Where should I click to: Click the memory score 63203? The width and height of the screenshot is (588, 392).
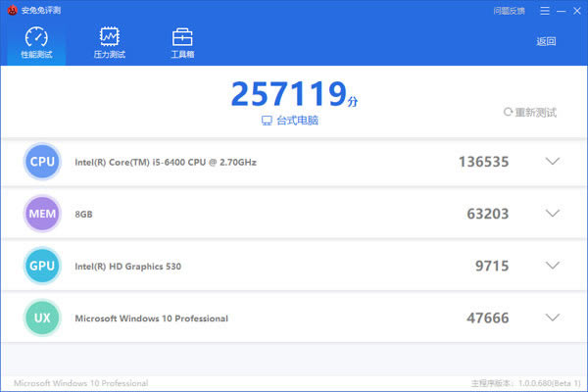pos(487,214)
